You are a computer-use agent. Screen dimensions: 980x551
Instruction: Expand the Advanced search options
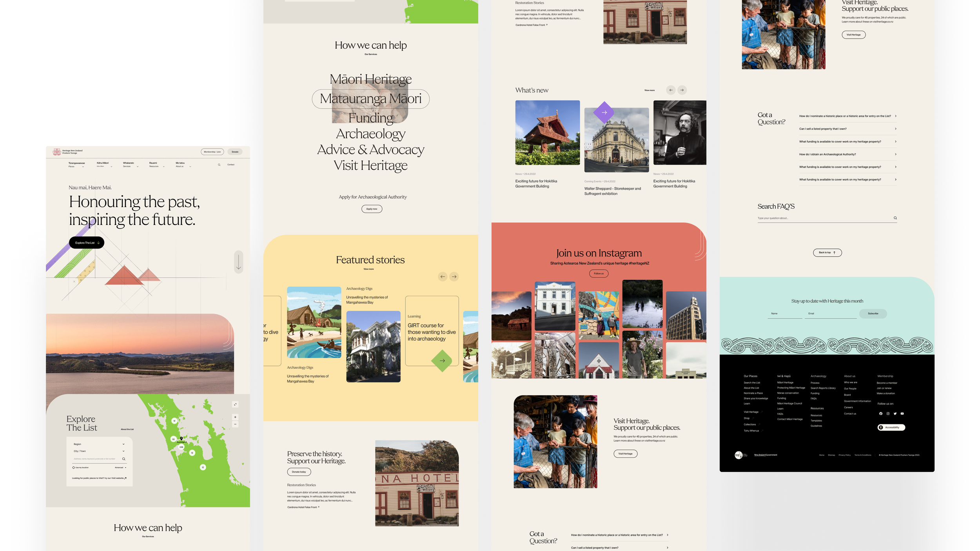[x=120, y=468]
